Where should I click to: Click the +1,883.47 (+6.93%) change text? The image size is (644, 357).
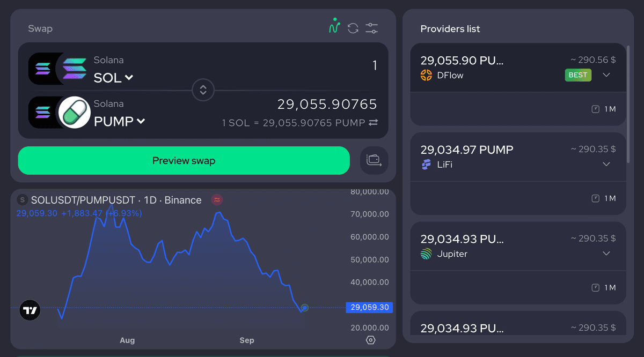coord(101,213)
